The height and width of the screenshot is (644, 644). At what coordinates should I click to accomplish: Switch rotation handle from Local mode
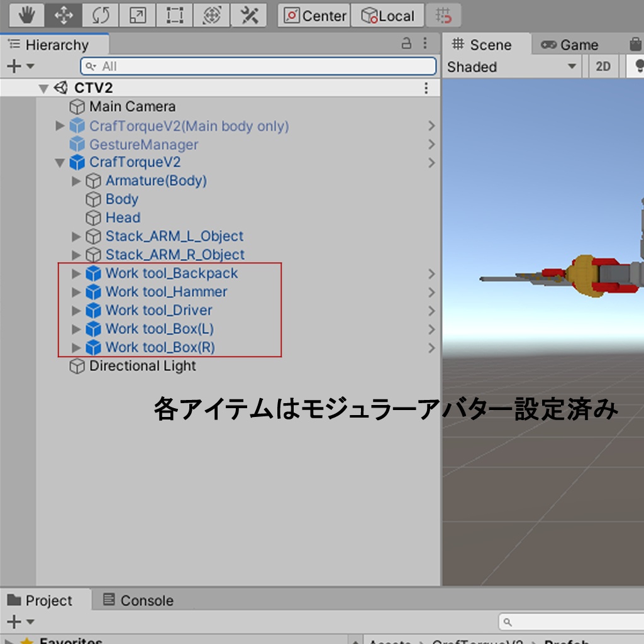[x=387, y=16]
